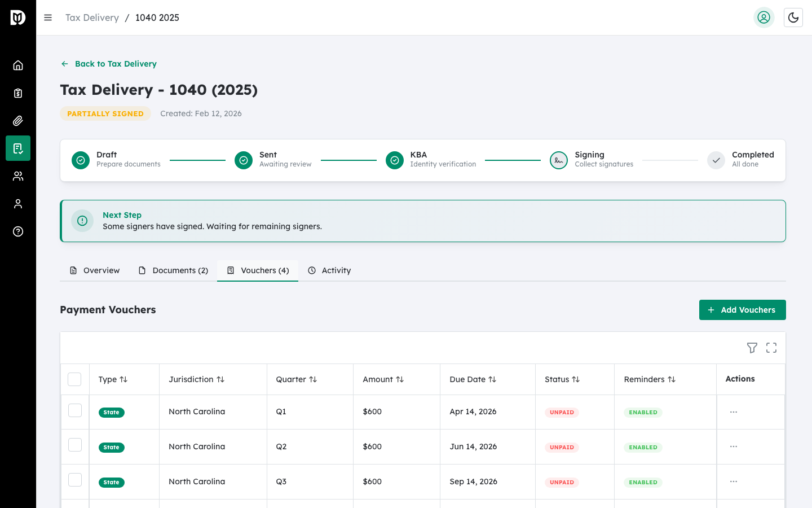Viewport: 812px width, 508px height.
Task: Open the table filter funnel icon
Action: pyautogui.click(x=752, y=348)
